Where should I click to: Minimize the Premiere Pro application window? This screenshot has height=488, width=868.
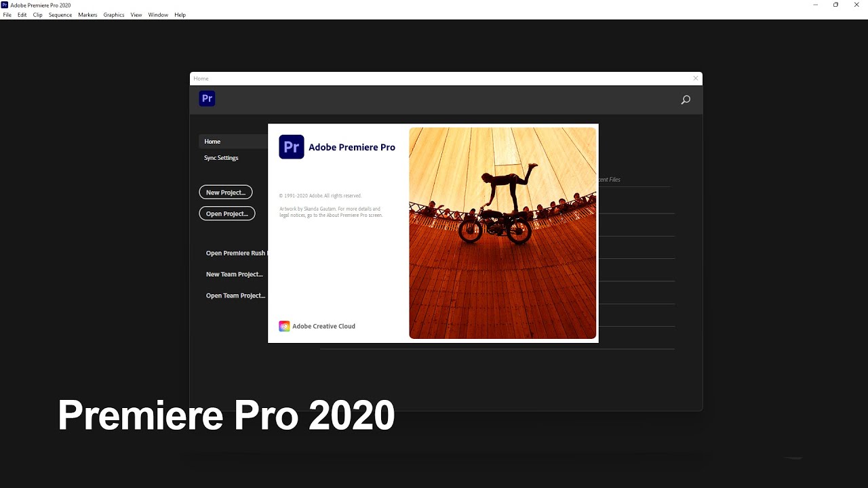point(815,5)
